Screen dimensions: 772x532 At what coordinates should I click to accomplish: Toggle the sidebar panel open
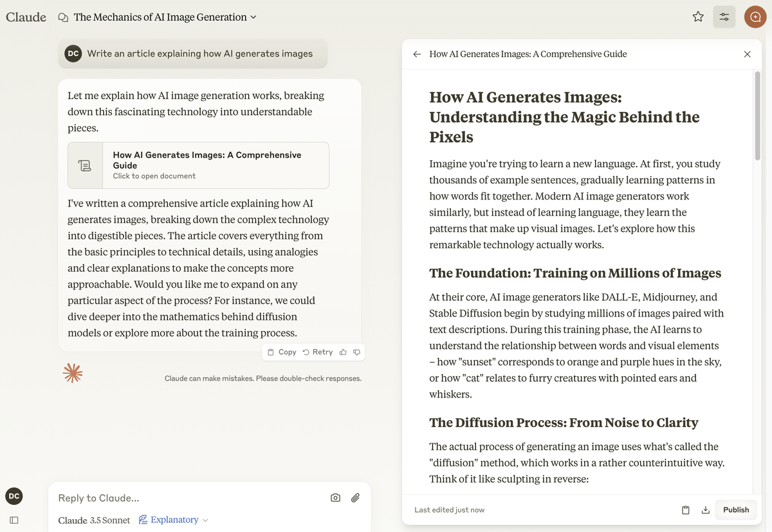point(14,520)
